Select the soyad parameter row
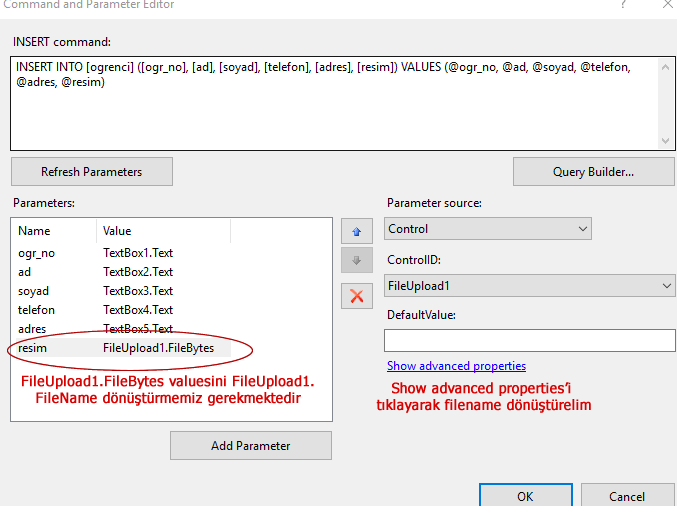The width and height of the screenshot is (677, 506). (x=33, y=291)
